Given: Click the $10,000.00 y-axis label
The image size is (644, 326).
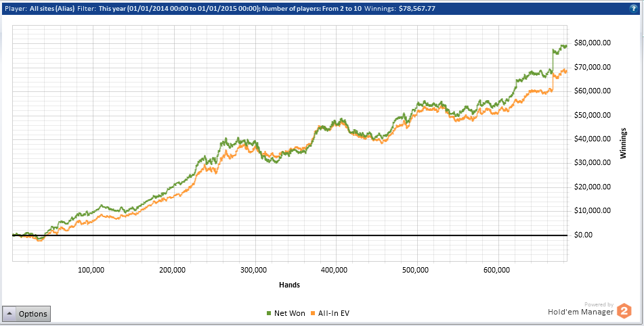Looking at the screenshot, I should pyautogui.click(x=592, y=211).
